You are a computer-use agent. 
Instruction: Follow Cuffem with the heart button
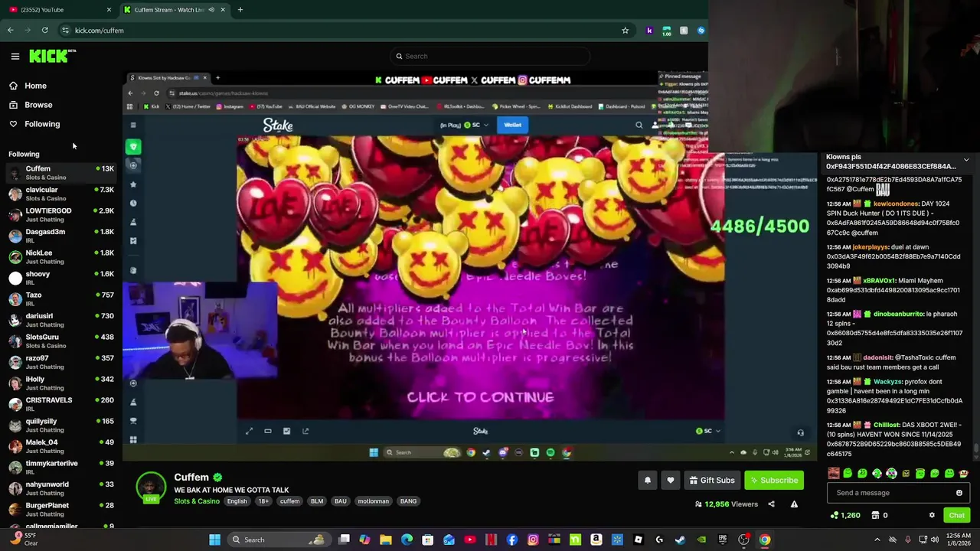(x=671, y=480)
